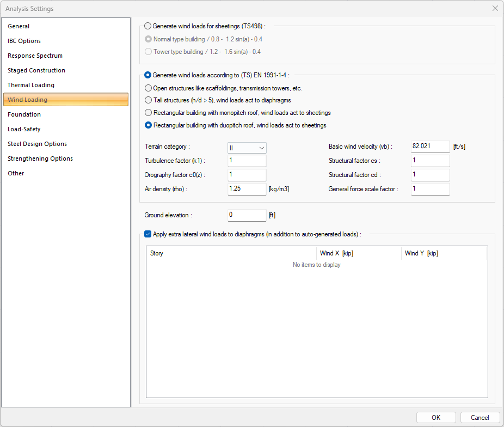Go to Response Spectrum settings
The width and height of the screenshot is (504, 427).
click(35, 56)
